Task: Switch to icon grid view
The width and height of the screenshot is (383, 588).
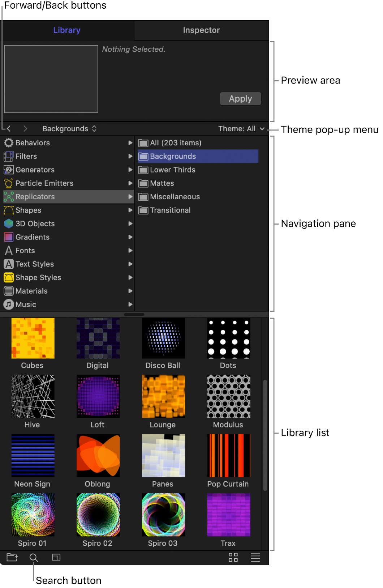Action: [233, 557]
